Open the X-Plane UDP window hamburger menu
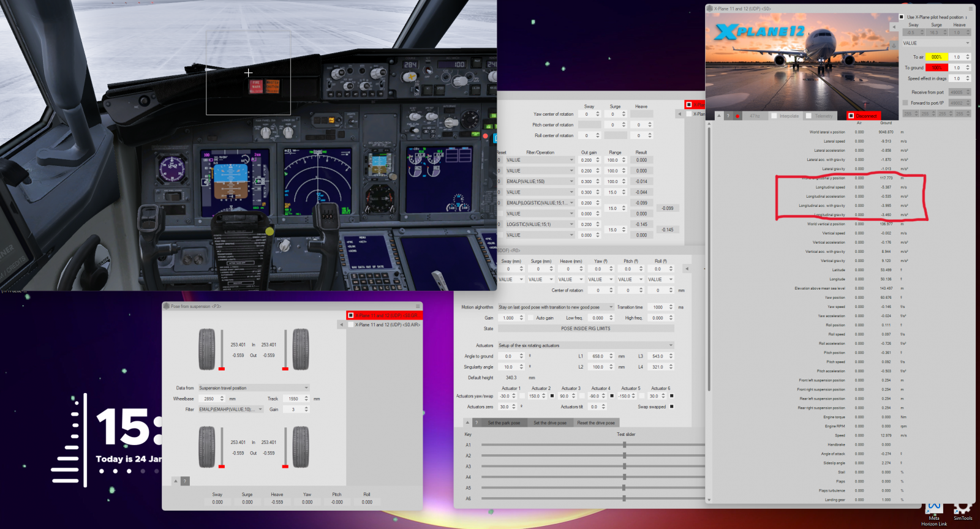This screenshot has height=529, width=980. point(970,9)
